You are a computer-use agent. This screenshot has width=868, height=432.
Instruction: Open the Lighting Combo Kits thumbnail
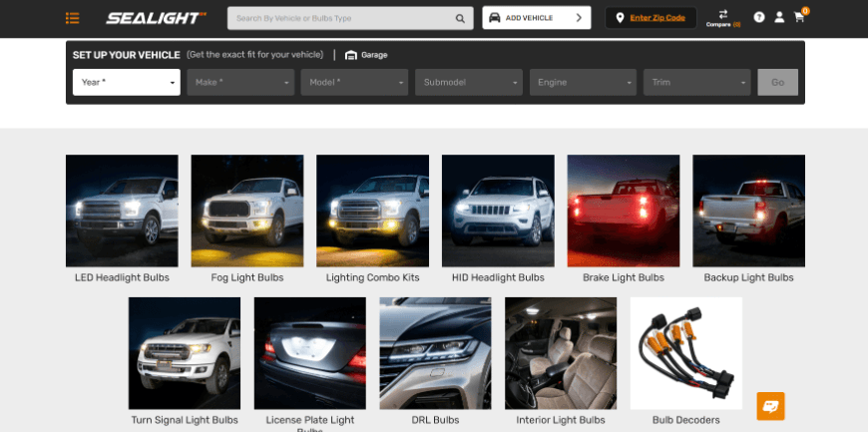pyautogui.click(x=372, y=211)
